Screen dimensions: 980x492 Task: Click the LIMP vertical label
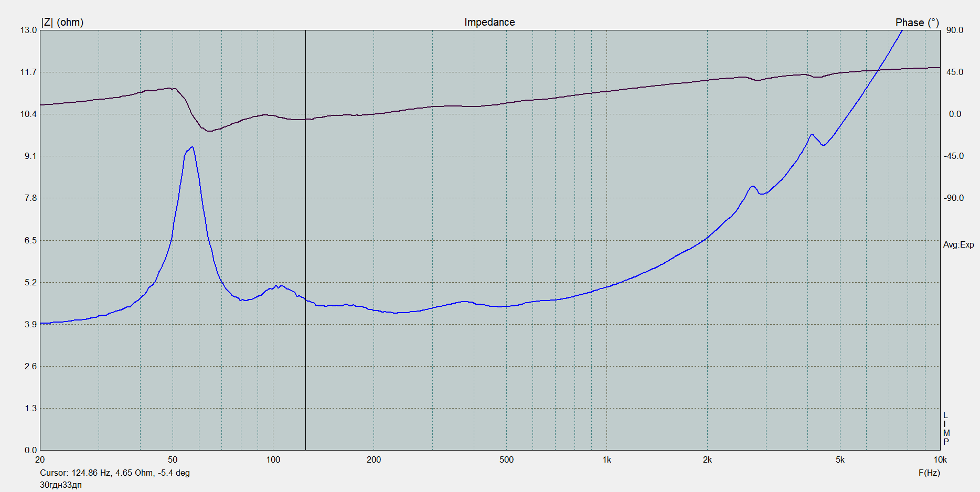[x=946, y=429]
